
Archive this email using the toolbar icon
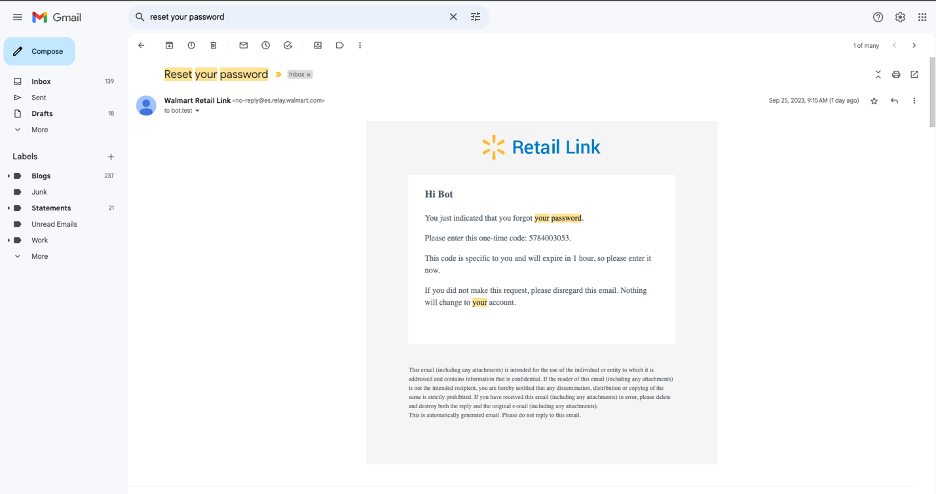(169, 45)
